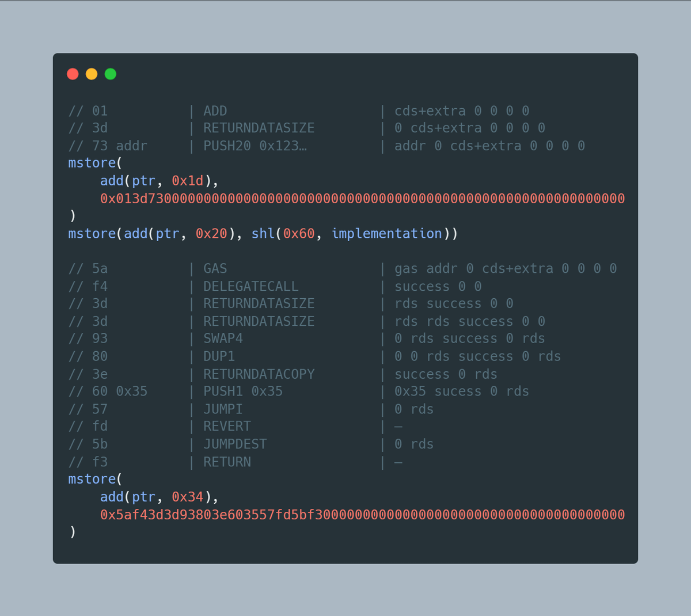This screenshot has height=616, width=691.
Task: Click the JUMPDEST opcode comment
Action: tap(235, 444)
